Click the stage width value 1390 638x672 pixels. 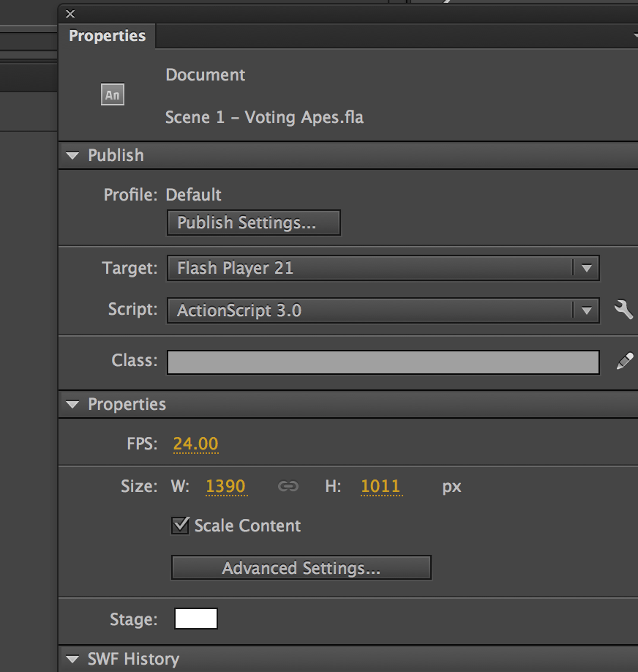pyautogui.click(x=226, y=485)
